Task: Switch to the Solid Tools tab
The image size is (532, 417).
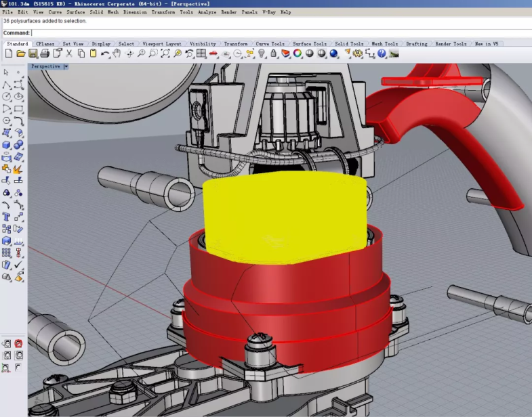Action: point(349,44)
